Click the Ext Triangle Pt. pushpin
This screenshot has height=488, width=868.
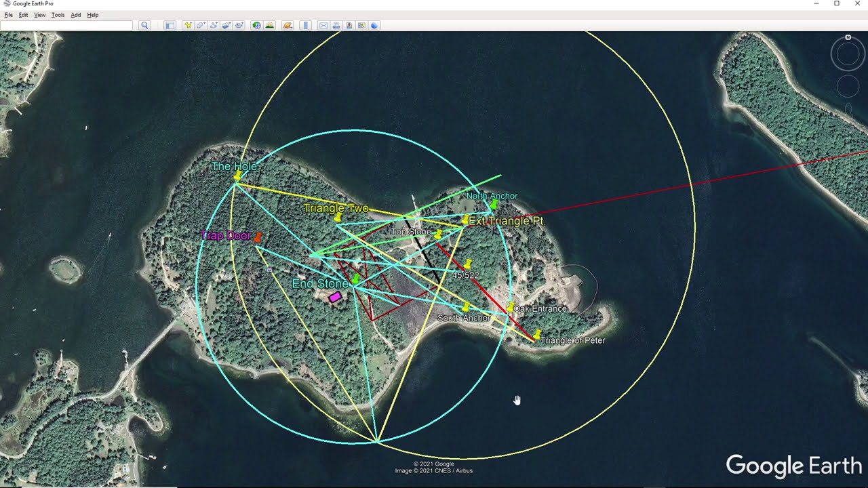pyautogui.click(x=465, y=220)
